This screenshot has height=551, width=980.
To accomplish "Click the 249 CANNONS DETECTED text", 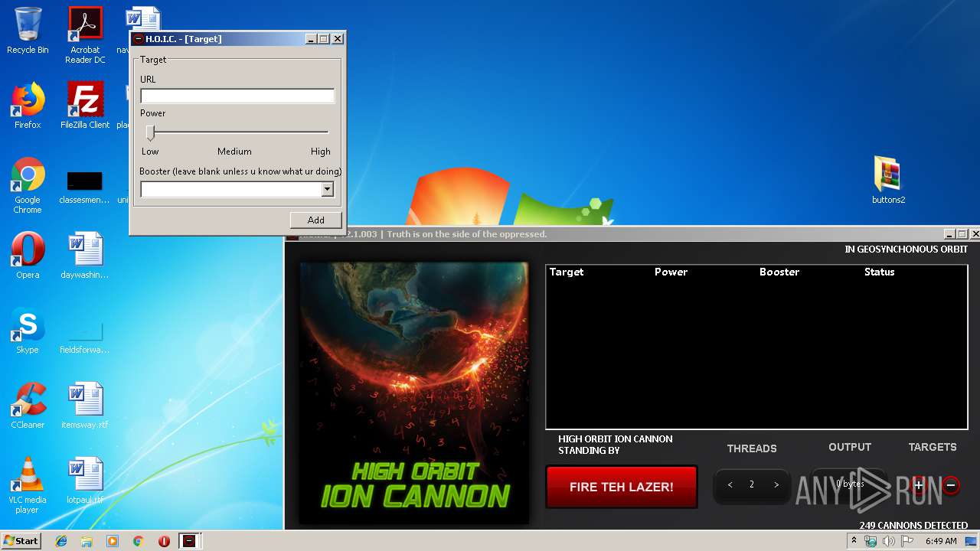I will coord(913,525).
